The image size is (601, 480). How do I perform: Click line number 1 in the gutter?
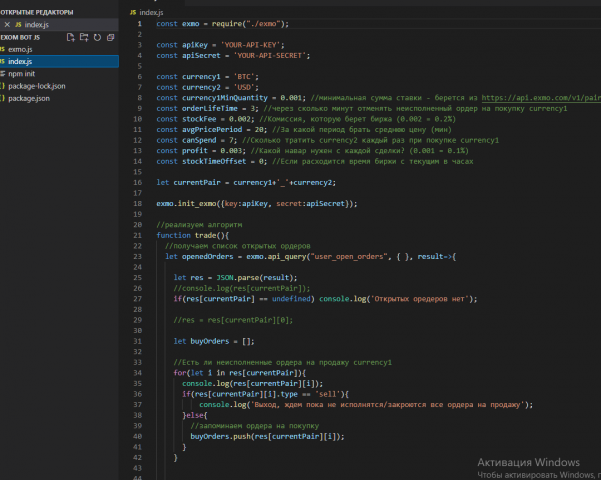(x=140, y=22)
